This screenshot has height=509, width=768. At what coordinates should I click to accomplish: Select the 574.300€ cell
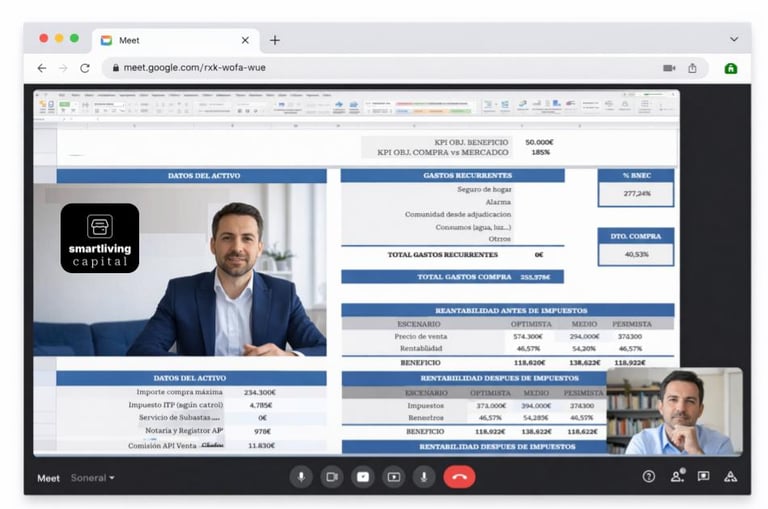point(528,337)
